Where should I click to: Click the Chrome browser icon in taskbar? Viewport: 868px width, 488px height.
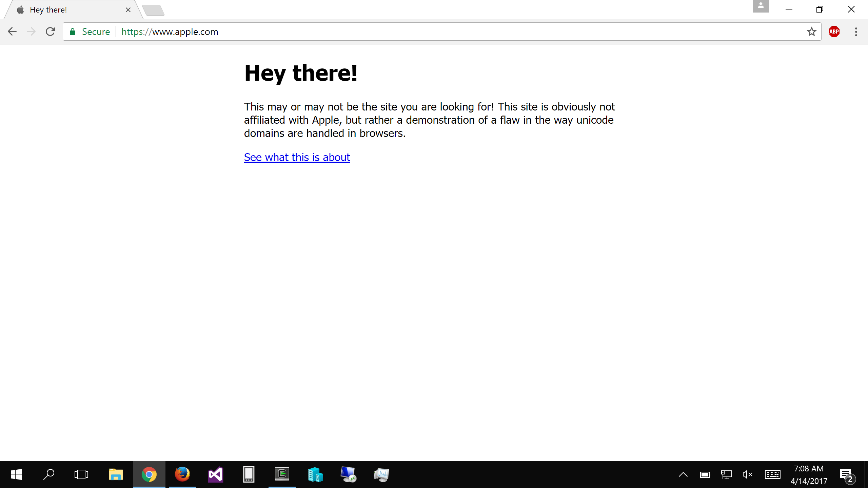tap(150, 474)
